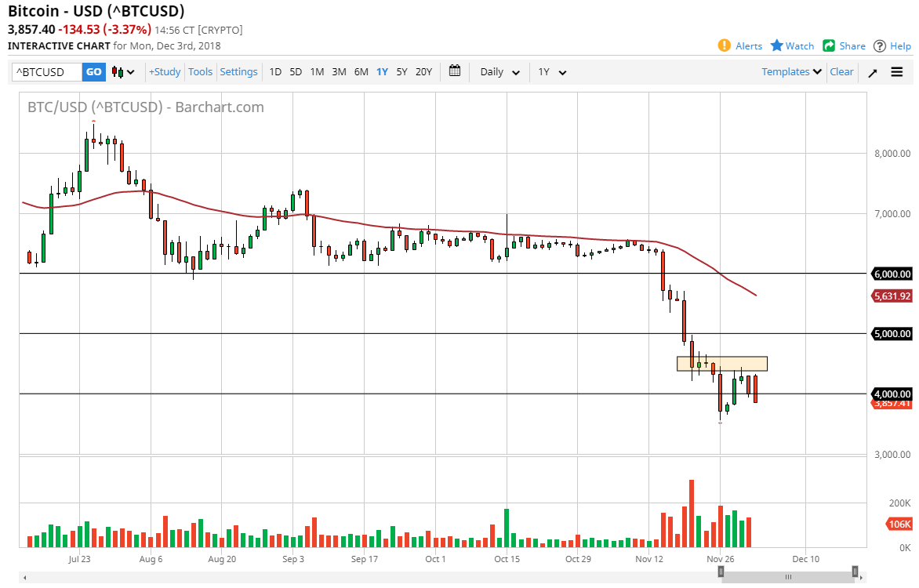
Task: Activate the 3M timeframe
Action: click(339, 71)
